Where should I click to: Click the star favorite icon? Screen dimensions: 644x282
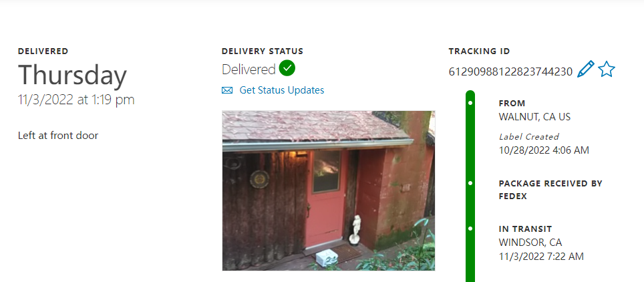coord(606,69)
